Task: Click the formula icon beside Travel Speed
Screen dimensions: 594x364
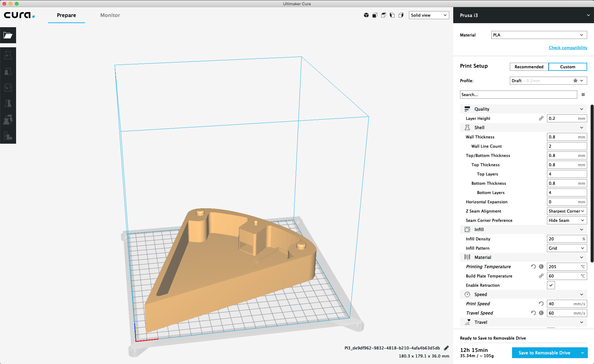Action: pyautogui.click(x=541, y=313)
